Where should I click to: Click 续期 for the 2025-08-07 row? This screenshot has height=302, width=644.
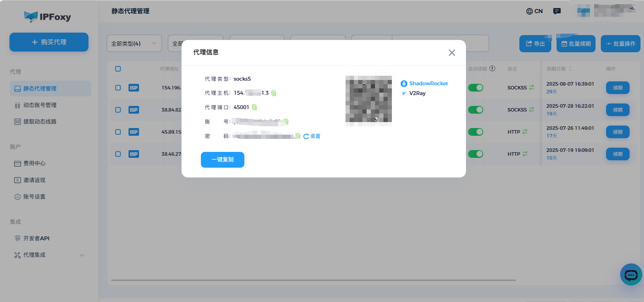pos(618,88)
